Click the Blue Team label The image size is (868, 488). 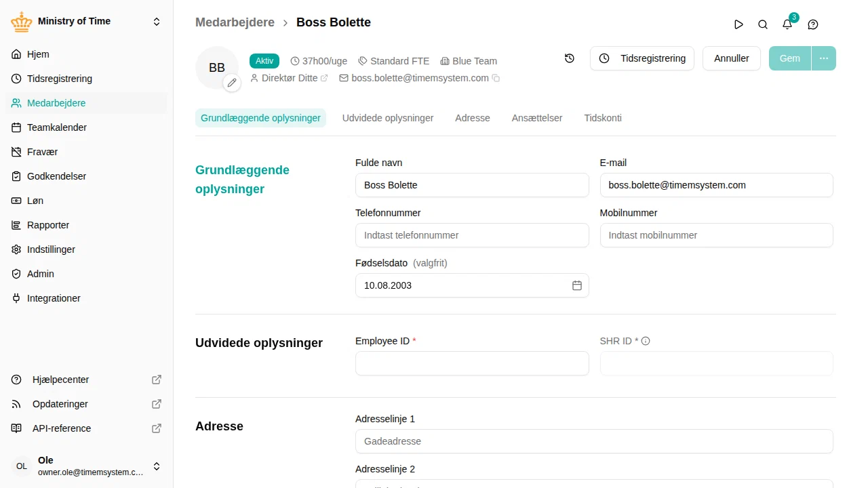(x=469, y=61)
